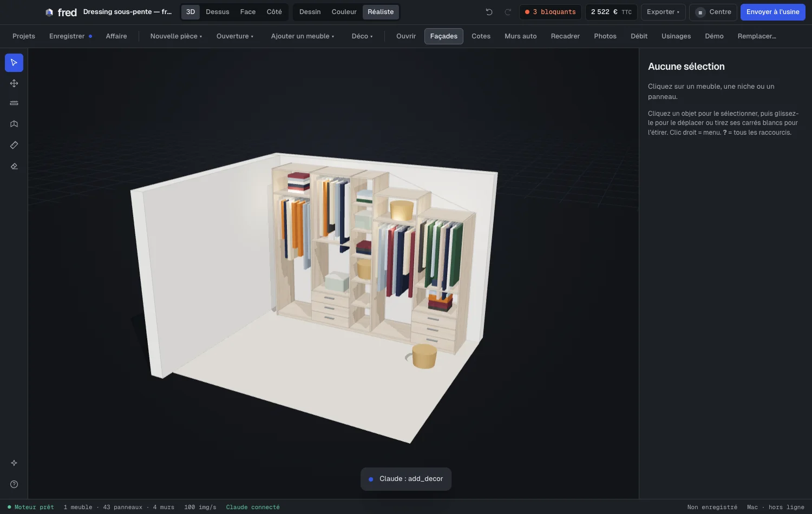This screenshot has width=812, height=514.
Task: Click the 2 522 € TTC price
Action: (611, 12)
